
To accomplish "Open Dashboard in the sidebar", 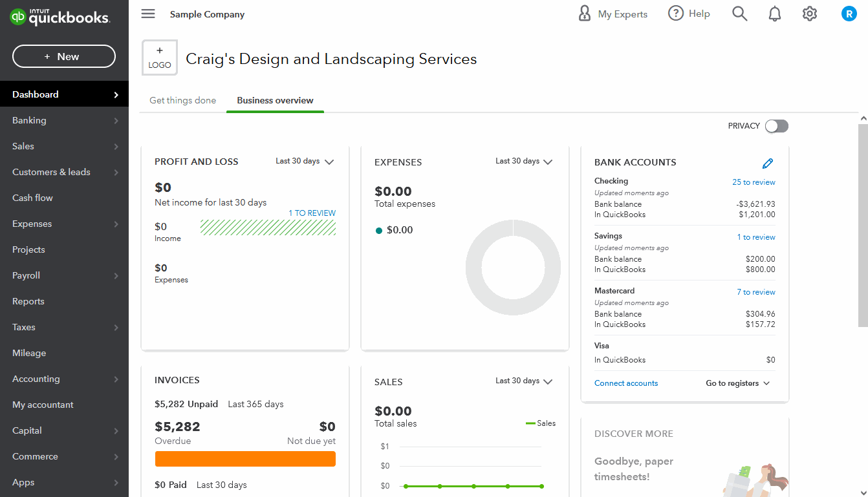I will pyautogui.click(x=64, y=94).
